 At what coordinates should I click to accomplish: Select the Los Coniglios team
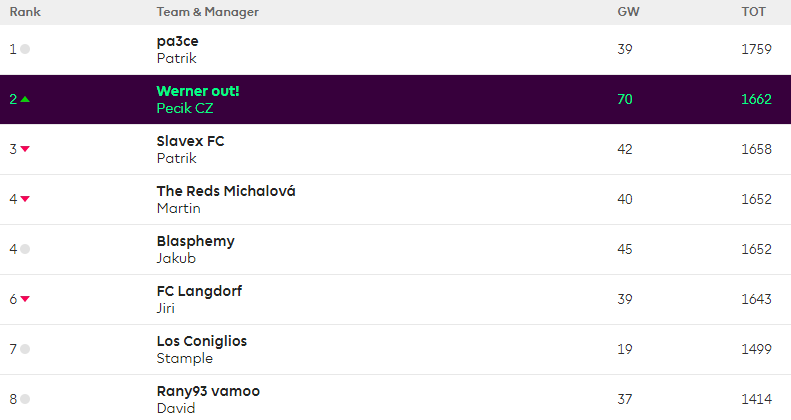(202, 341)
